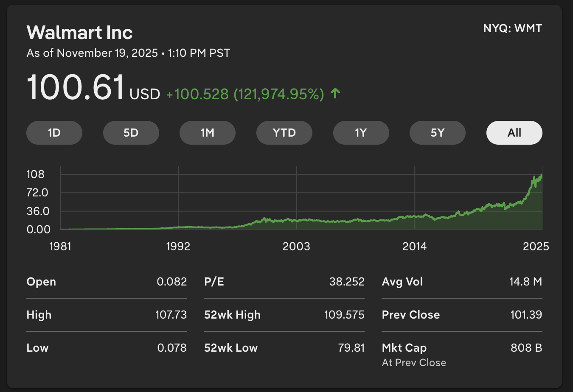Click the green up arrow icon
573x392 pixels.
pyautogui.click(x=335, y=93)
